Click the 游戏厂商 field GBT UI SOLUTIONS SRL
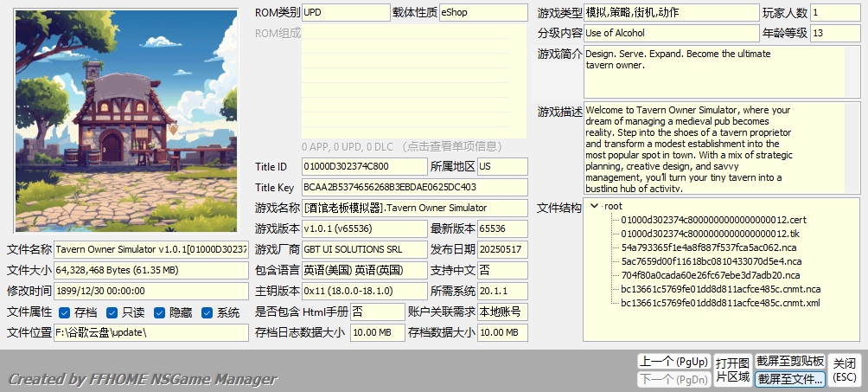Viewport: 868px width, 392px height. point(365,249)
